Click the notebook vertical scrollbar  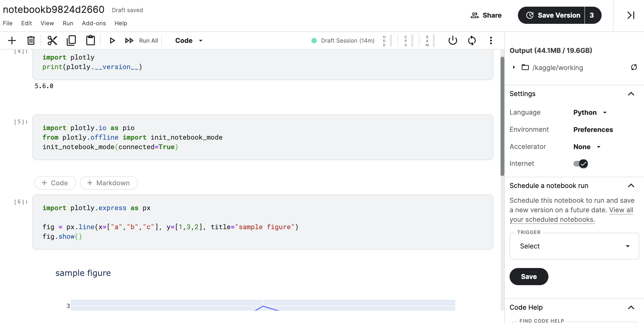[x=502, y=116]
